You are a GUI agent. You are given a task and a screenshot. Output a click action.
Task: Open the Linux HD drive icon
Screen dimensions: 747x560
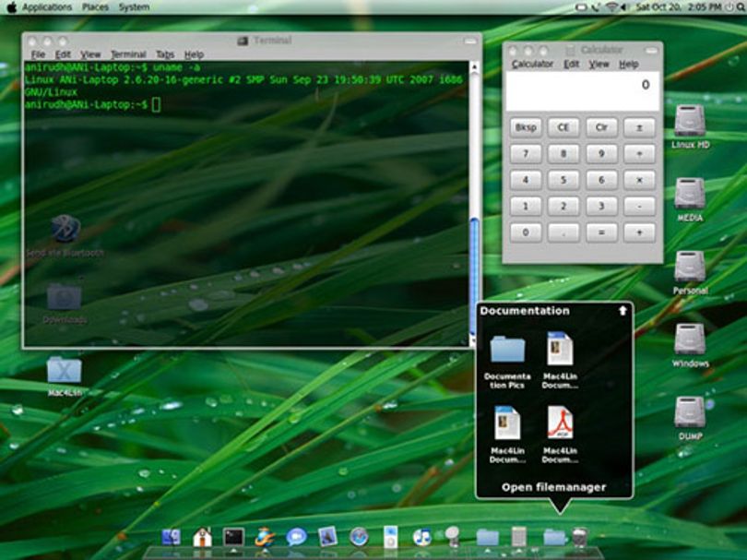[x=690, y=126]
